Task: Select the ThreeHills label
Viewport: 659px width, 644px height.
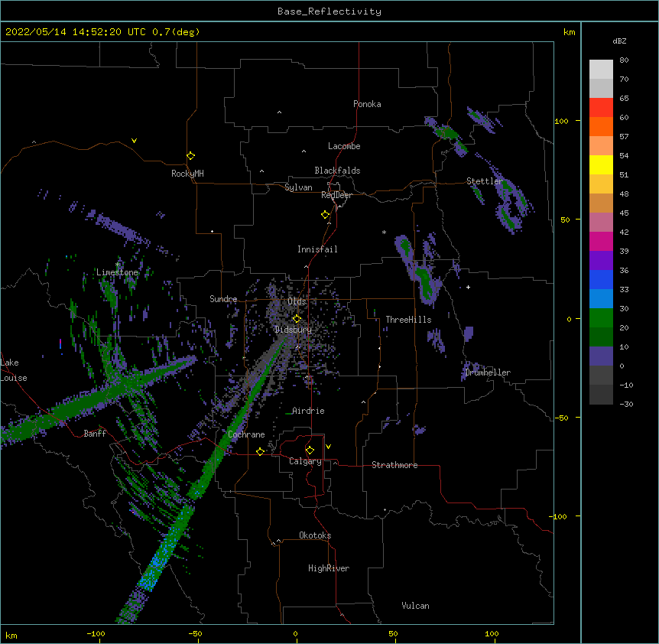Action: (x=408, y=320)
